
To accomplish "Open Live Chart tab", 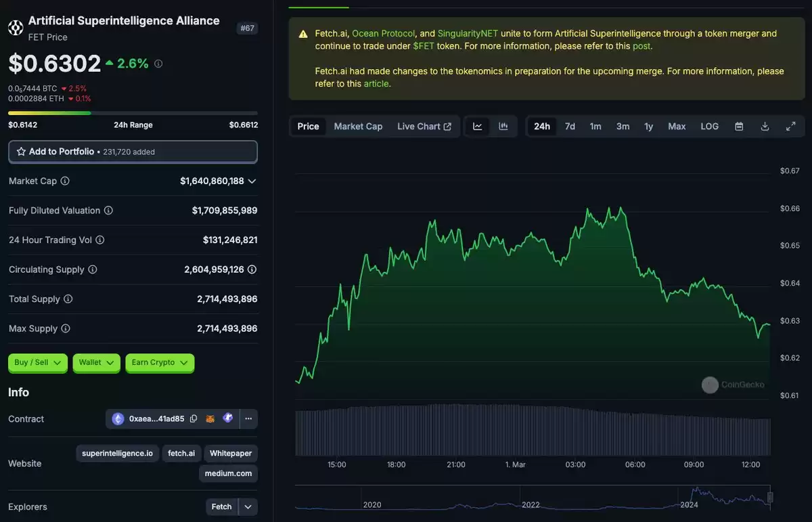I will (x=424, y=127).
